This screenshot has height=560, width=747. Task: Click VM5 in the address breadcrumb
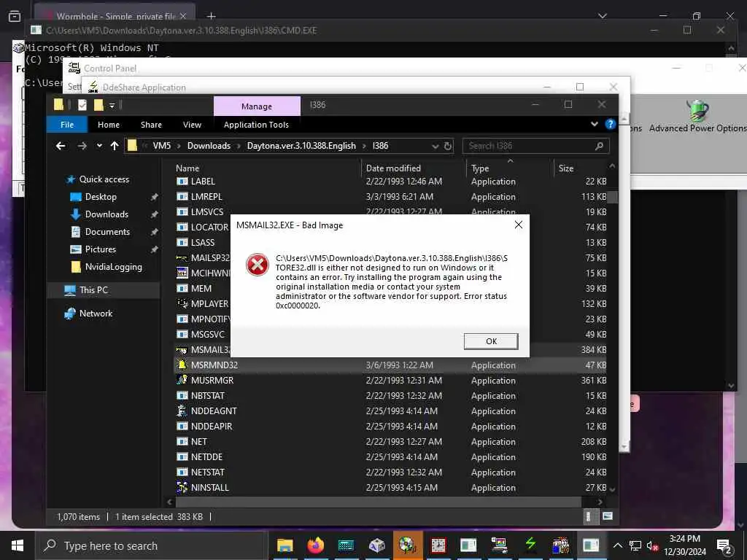(161, 146)
